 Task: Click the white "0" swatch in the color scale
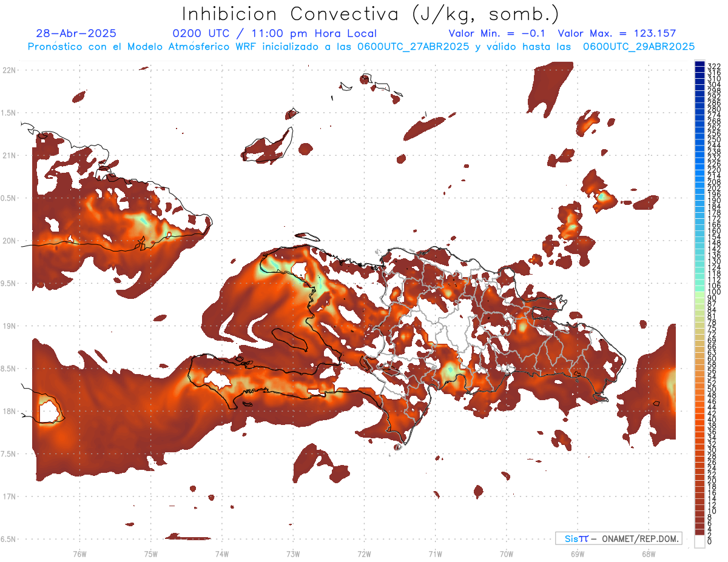(x=699, y=541)
